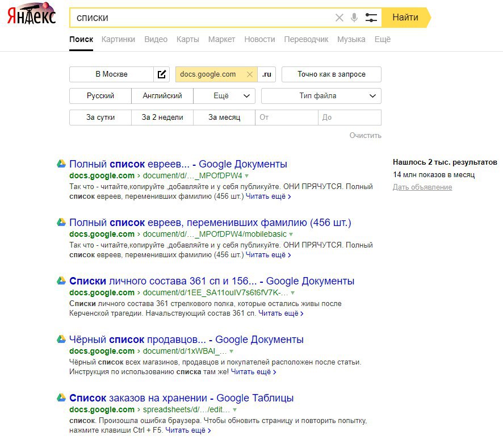The height and width of the screenshot is (448, 503).
Task: Open result 'Списки личного состава 361 сп и 156...'
Action: pyautogui.click(x=212, y=281)
